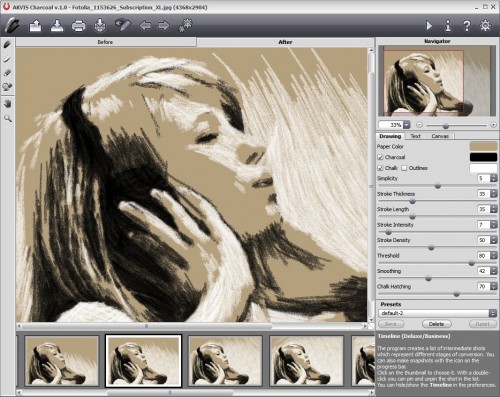Zoom in with the plus icon in Navigator
This screenshot has width=500, height=397.
click(x=494, y=125)
